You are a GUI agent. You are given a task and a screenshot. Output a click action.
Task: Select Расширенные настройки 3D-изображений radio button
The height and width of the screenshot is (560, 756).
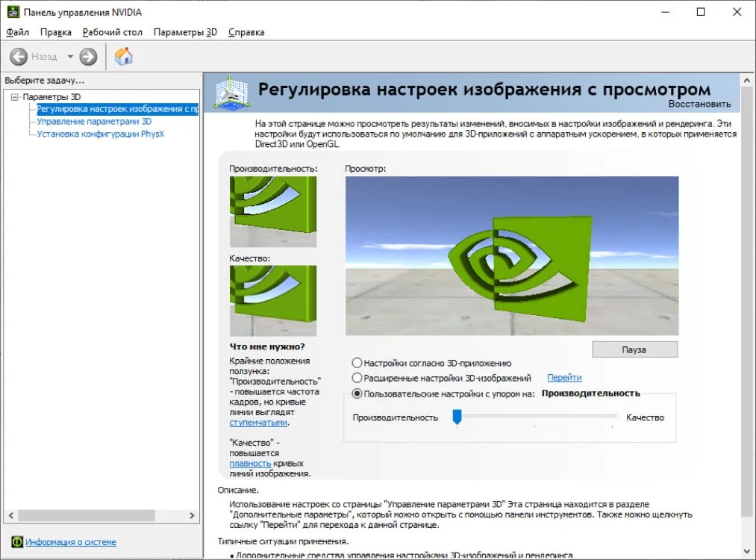coord(357,378)
